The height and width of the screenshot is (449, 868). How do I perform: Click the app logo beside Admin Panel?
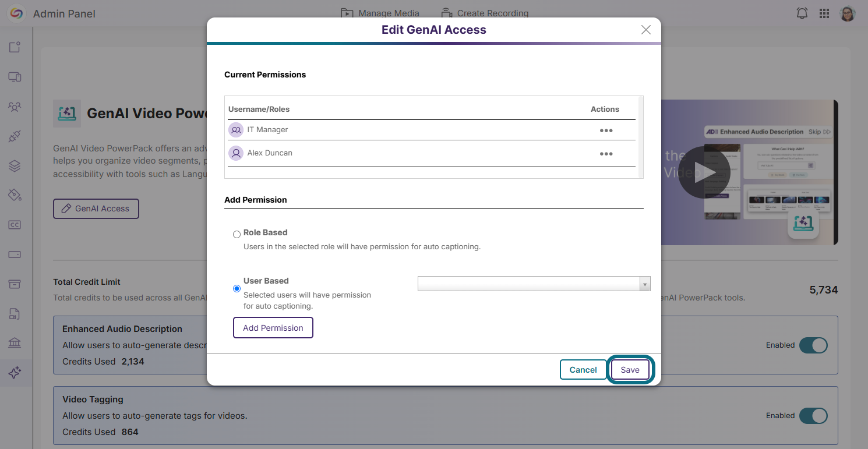pyautogui.click(x=16, y=13)
